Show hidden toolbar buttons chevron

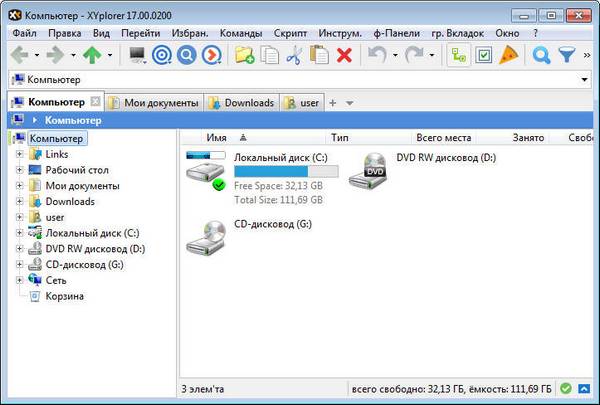click(587, 56)
